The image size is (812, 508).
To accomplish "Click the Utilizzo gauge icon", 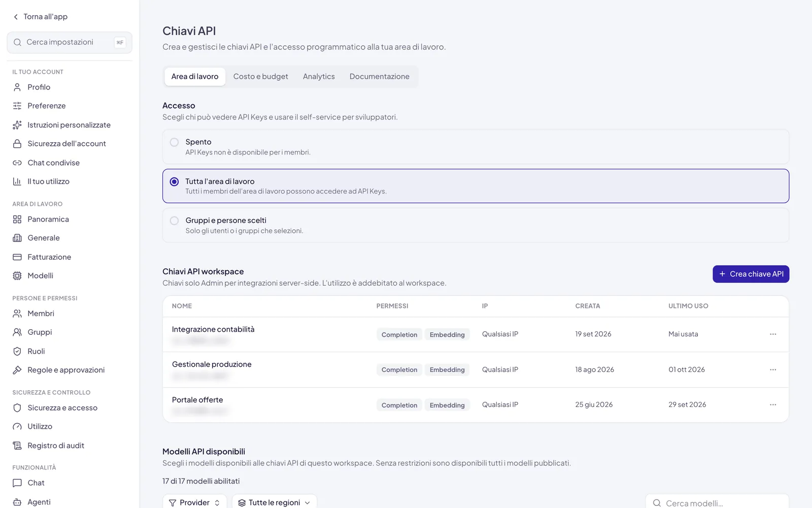I will coord(17,427).
